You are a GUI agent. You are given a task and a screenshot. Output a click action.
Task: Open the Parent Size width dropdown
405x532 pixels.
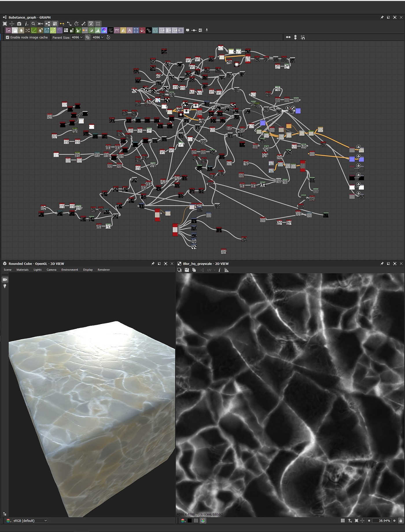[77, 37]
